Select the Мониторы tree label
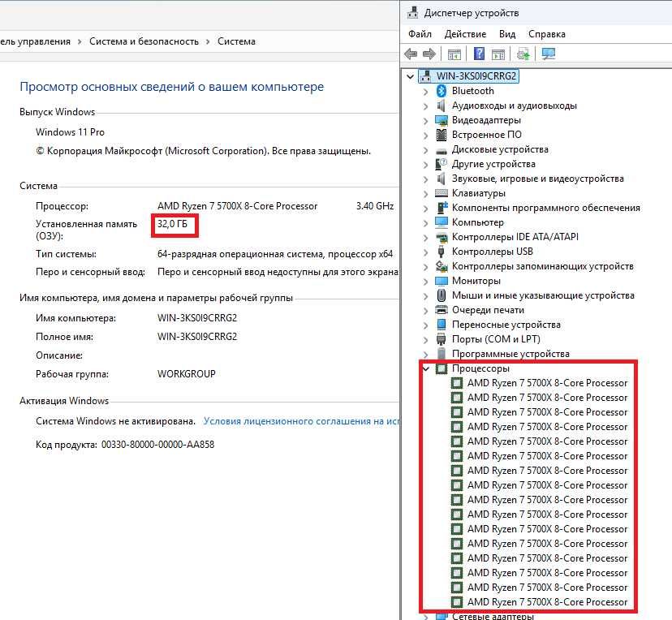The image size is (672, 620). click(x=476, y=281)
